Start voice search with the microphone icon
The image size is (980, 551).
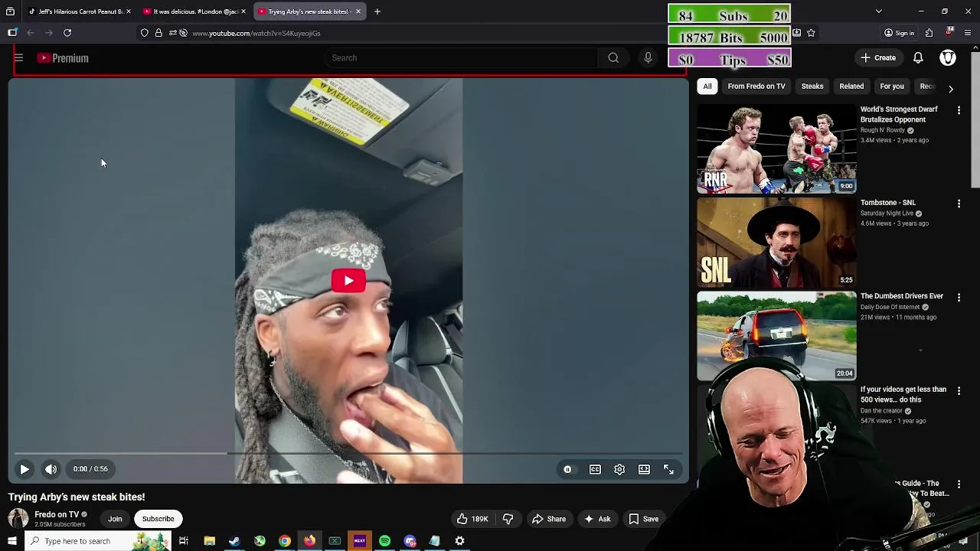click(x=648, y=57)
